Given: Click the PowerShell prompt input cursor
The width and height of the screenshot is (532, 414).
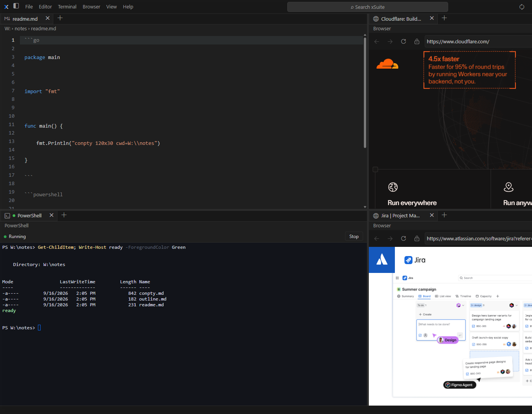Looking at the screenshot, I should tap(39, 328).
